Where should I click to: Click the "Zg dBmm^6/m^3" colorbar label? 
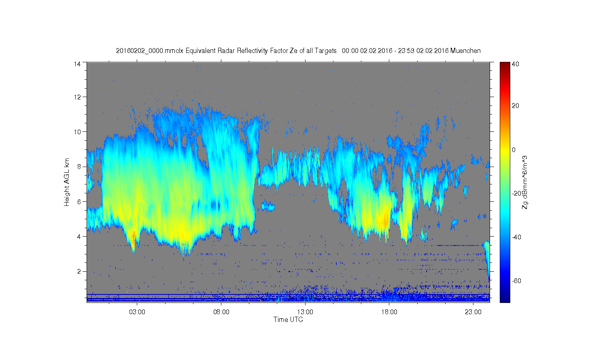point(525,183)
